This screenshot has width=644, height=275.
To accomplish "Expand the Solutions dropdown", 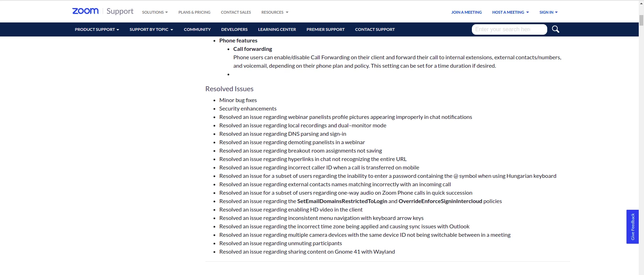I will point(155,12).
